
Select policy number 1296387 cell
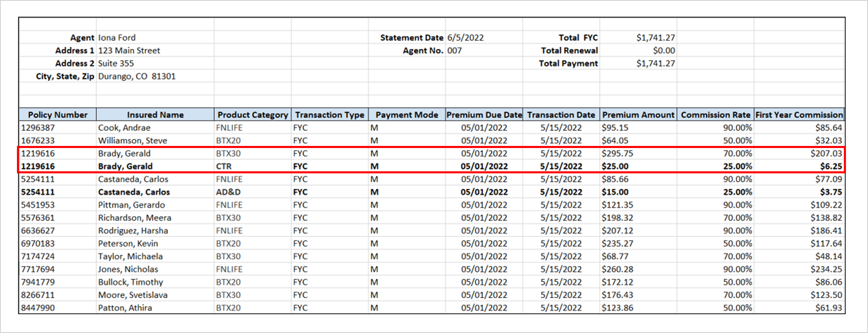click(x=38, y=128)
